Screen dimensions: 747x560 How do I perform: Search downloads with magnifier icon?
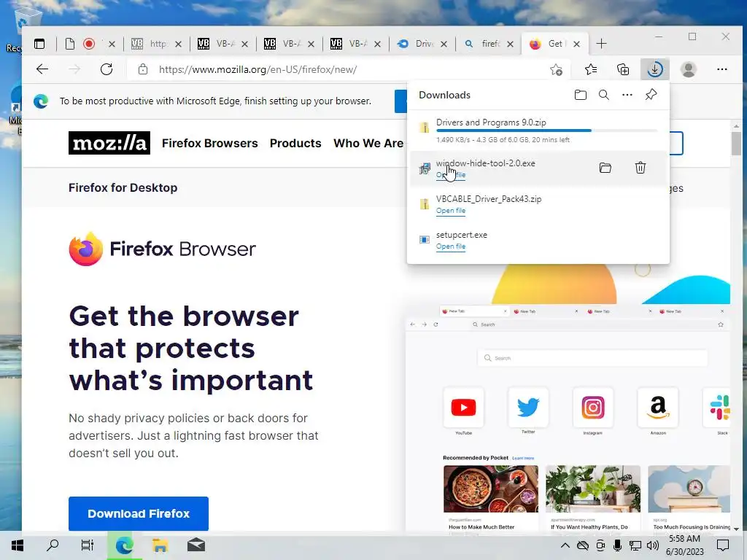click(x=603, y=95)
